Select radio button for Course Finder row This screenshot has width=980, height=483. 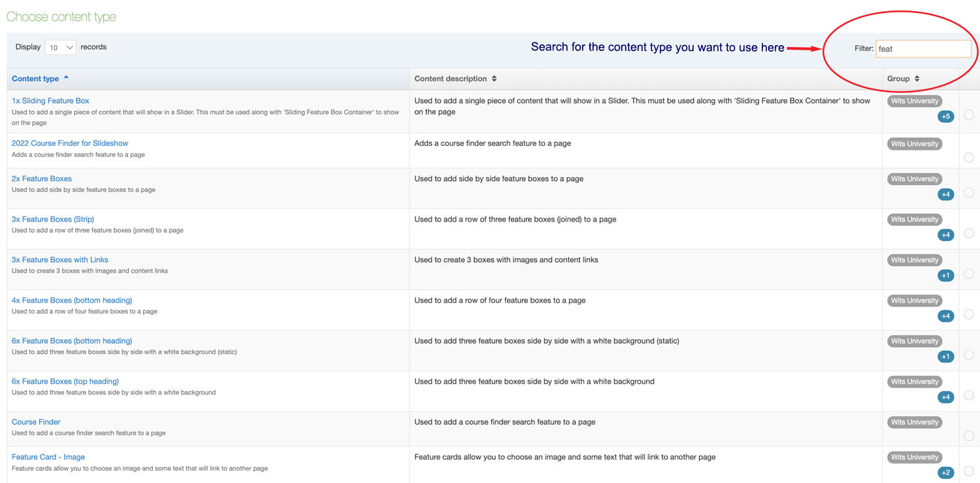[969, 436]
